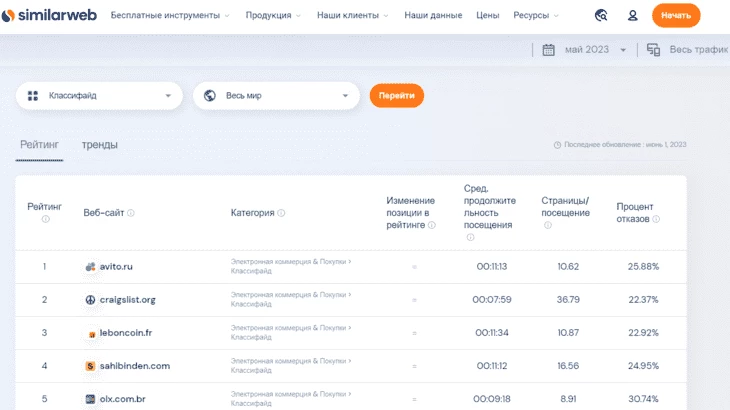Click visit duration 00:07:59
The height and width of the screenshot is (410, 730).
click(x=492, y=300)
